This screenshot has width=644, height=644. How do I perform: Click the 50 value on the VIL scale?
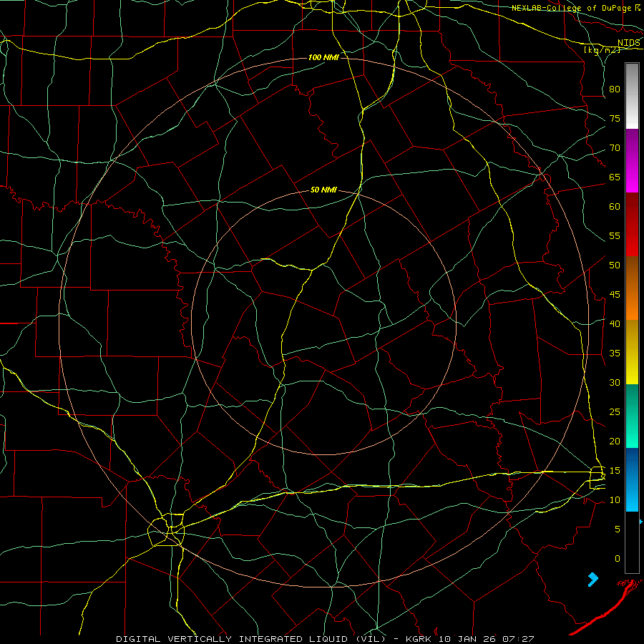tap(615, 265)
